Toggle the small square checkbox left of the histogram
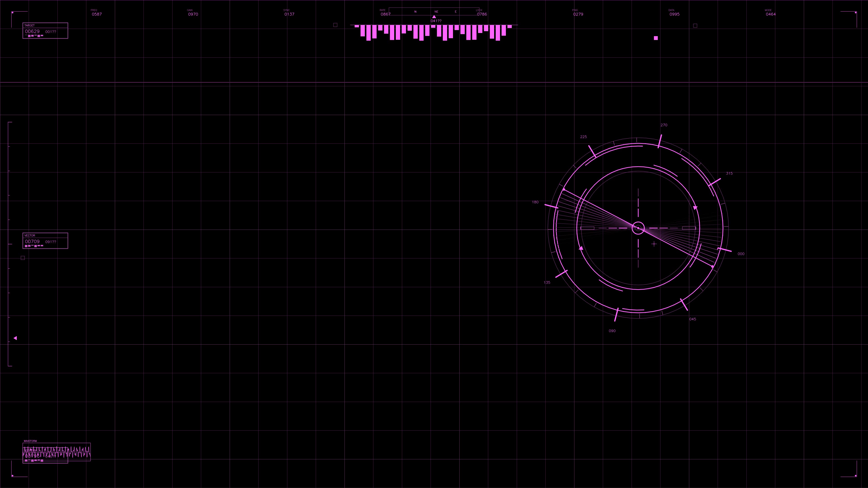Image resolution: width=868 pixels, height=488 pixels. click(x=335, y=25)
